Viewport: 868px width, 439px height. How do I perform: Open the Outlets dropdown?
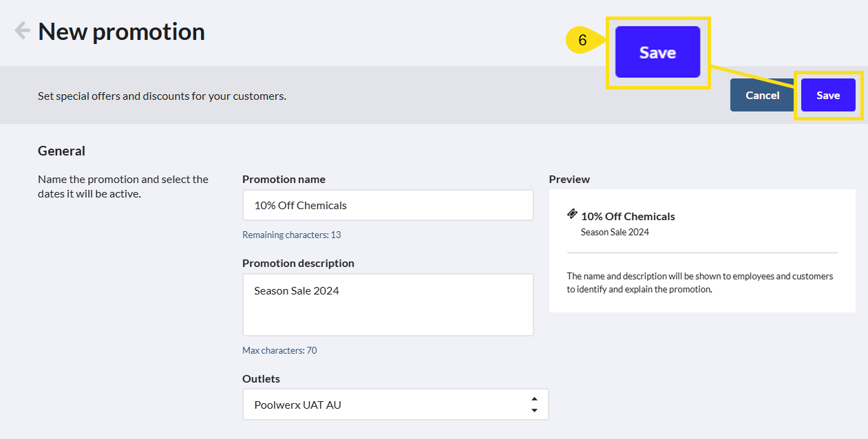point(395,405)
